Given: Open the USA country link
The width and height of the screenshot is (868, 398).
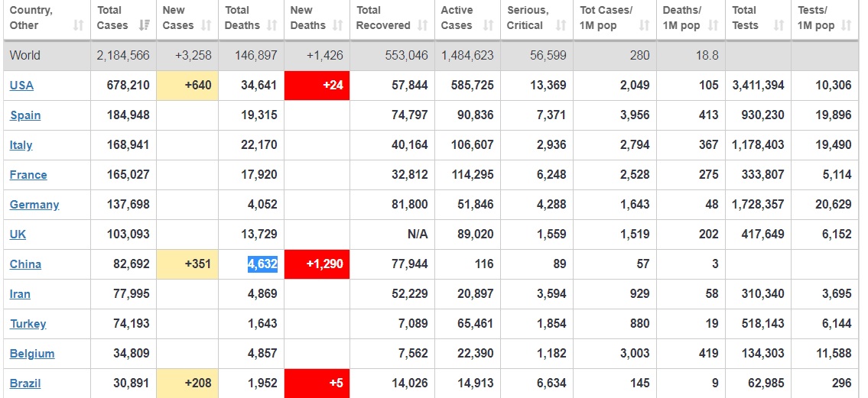Looking at the screenshot, I should pos(21,86).
